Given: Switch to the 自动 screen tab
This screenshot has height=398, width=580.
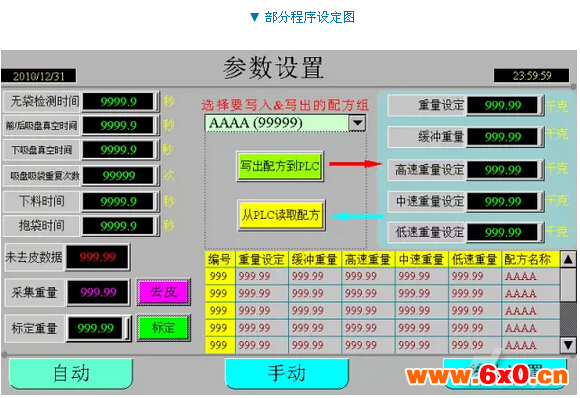Looking at the screenshot, I should [71, 373].
